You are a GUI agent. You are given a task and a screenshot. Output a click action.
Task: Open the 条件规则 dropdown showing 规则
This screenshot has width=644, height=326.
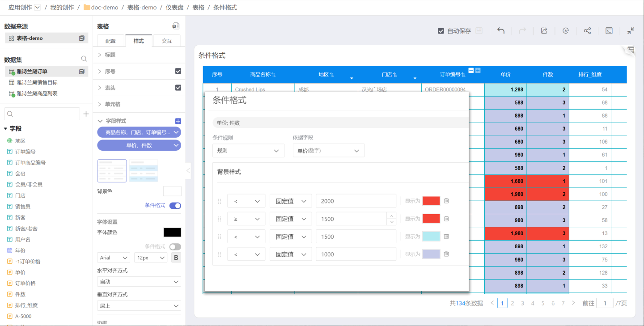coord(248,151)
